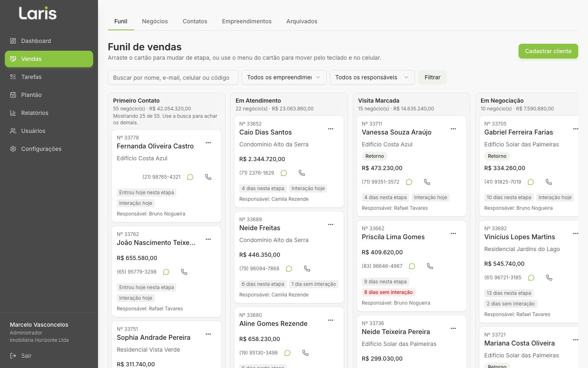Viewport: 588px width, 368px height.
Task: Open Plantão in the sidebar
Action: click(49, 95)
